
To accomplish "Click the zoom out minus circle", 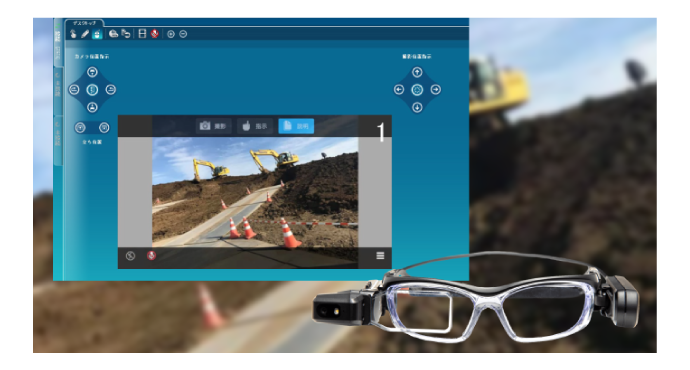I will (x=183, y=34).
